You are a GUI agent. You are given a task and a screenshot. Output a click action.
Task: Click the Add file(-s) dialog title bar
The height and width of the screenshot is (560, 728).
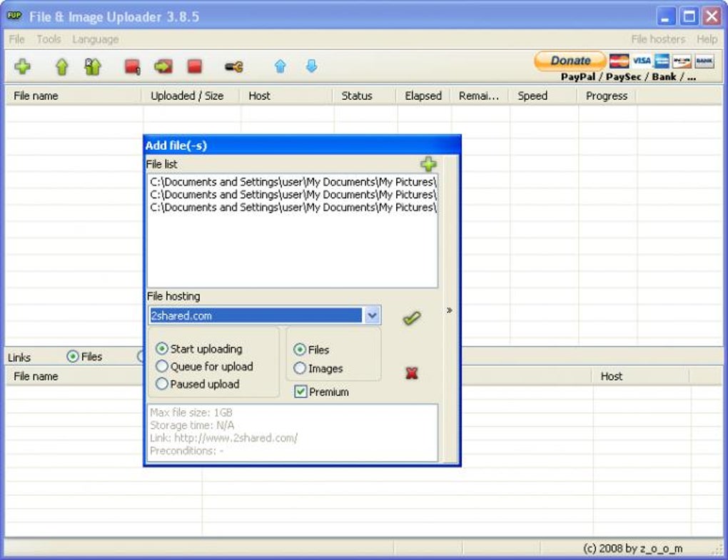302,146
